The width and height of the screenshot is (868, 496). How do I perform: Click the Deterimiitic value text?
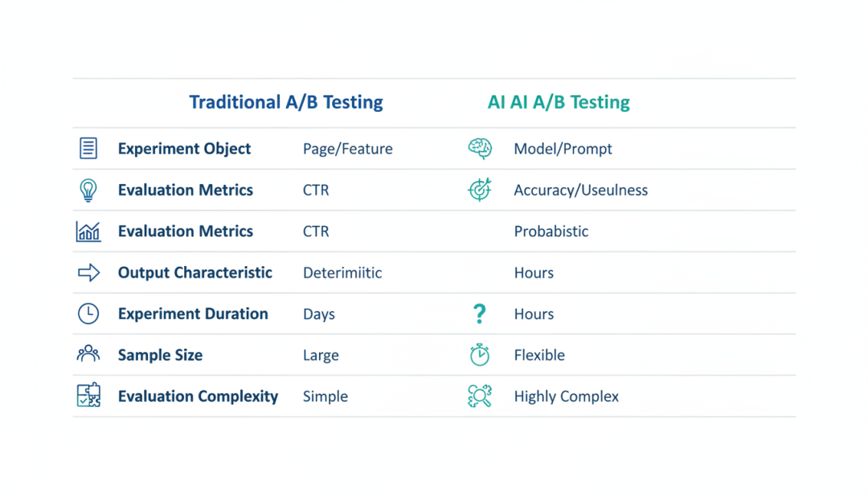pyautogui.click(x=342, y=273)
